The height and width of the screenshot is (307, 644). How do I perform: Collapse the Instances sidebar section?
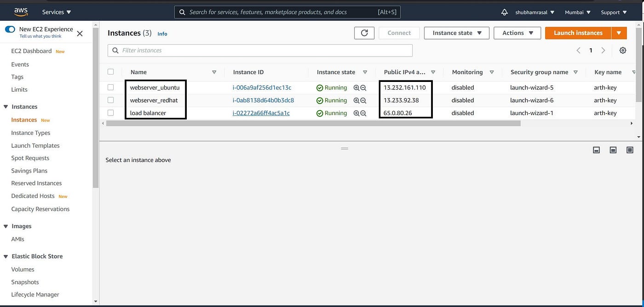point(6,107)
